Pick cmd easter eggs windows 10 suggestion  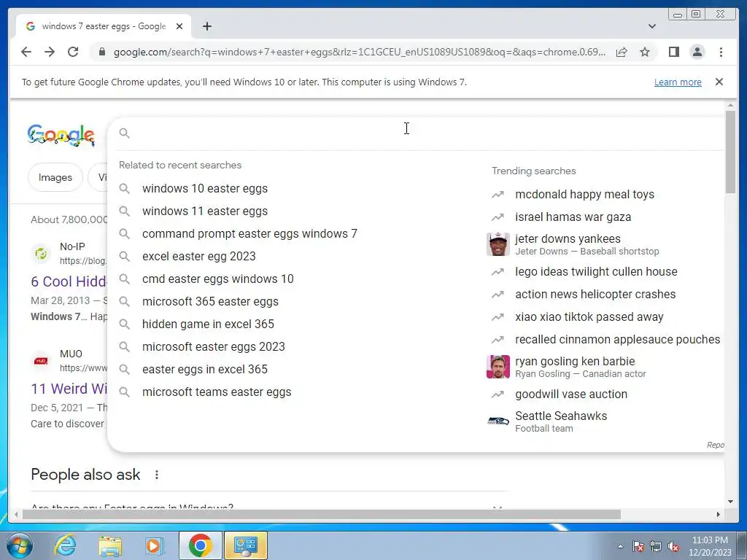point(217,279)
